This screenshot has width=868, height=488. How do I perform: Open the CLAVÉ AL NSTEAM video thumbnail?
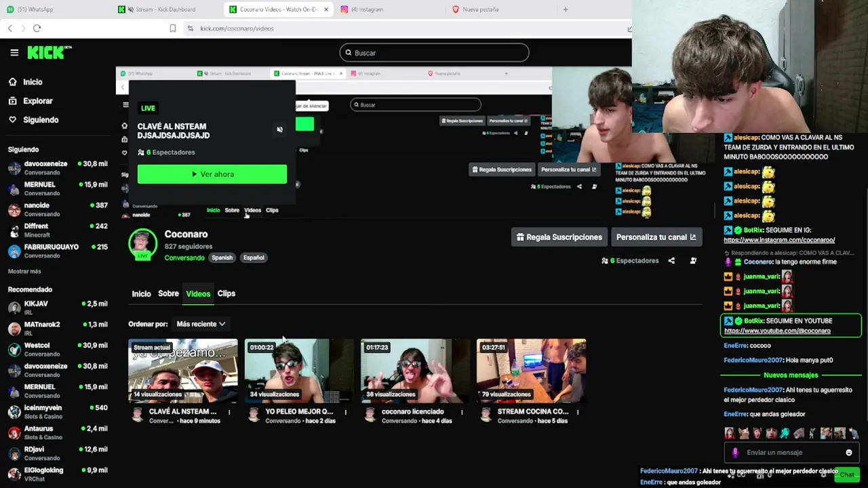tap(183, 371)
